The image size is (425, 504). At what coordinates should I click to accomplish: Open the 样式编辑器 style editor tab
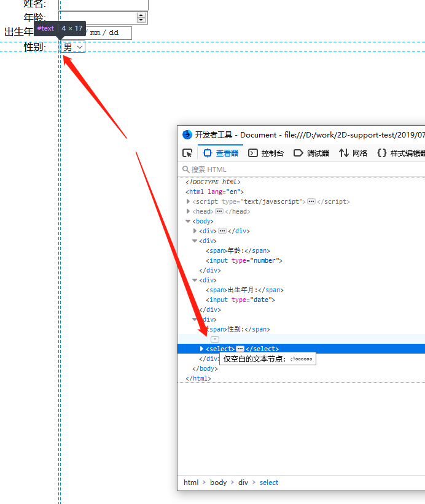(401, 153)
